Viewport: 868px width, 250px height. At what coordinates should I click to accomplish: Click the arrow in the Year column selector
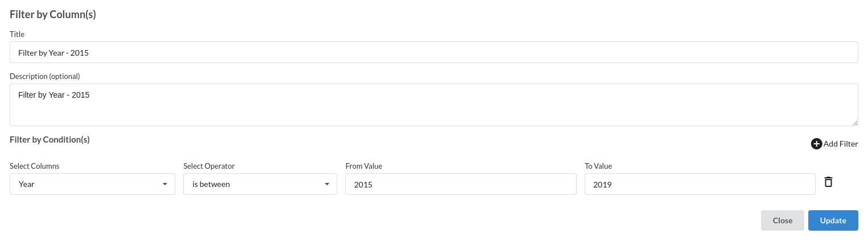click(165, 184)
